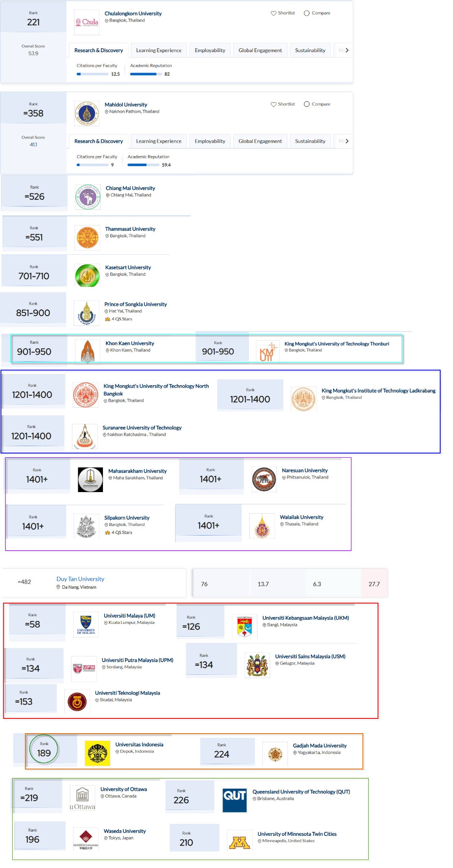Click the Rank 189 box
The width and height of the screenshot is (453, 868).
44,749
